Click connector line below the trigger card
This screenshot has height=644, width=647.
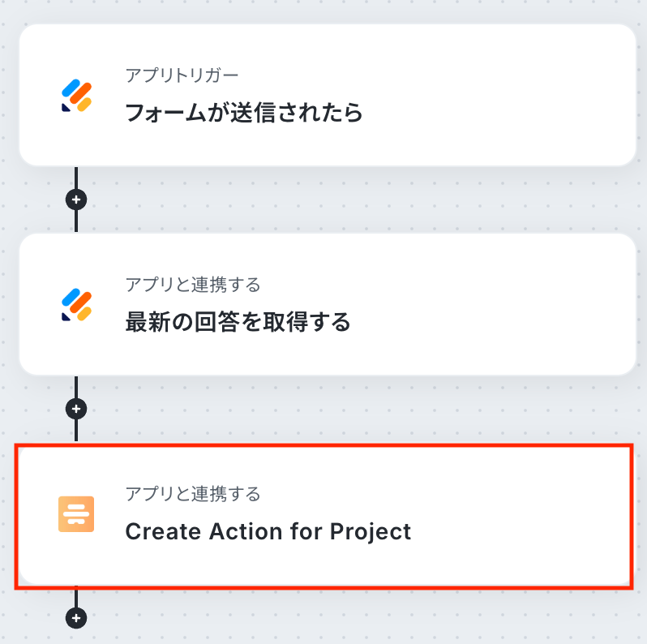tap(76, 178)
